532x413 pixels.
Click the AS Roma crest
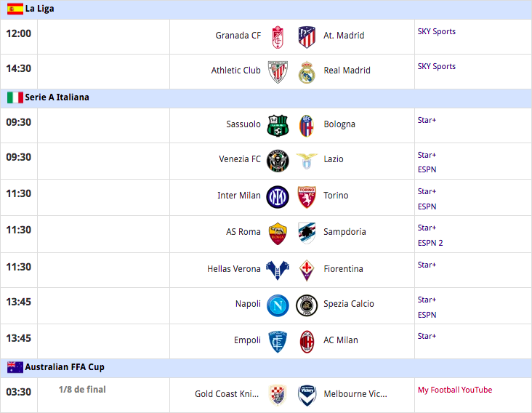tap(278, 234)
